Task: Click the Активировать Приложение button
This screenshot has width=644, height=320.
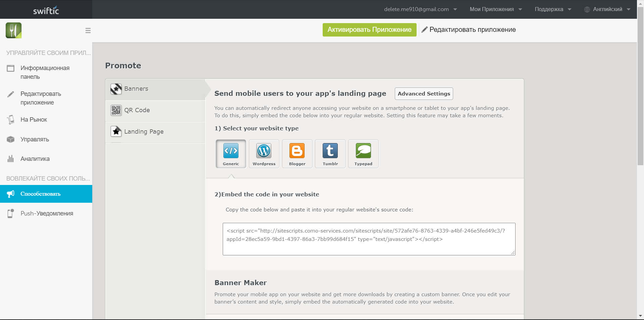Action: pyautogui.click(x=369, y=30)
